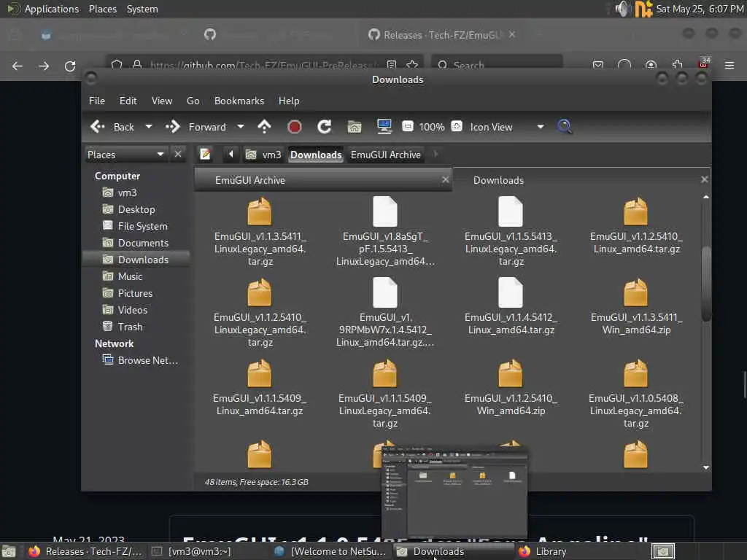Go up to the parent folder
Viewport: 747px width, 560px height.
[x=265, y=127]
